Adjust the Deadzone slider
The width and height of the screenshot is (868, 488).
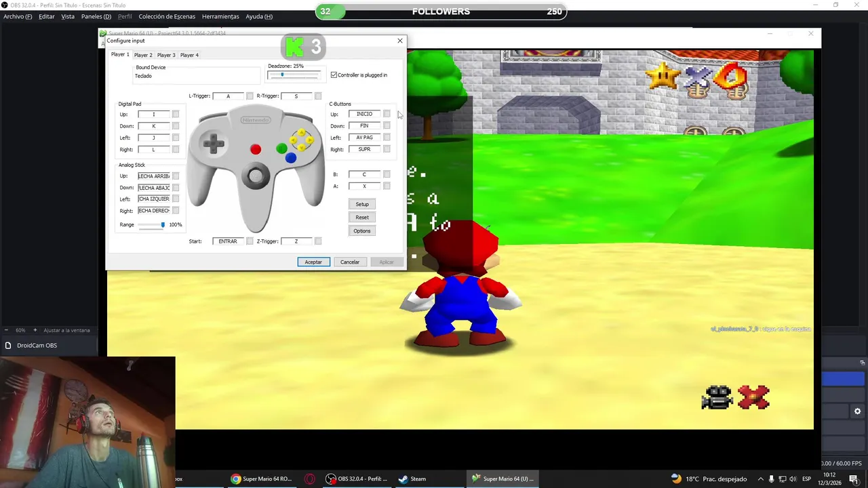[x=293, y=75]
